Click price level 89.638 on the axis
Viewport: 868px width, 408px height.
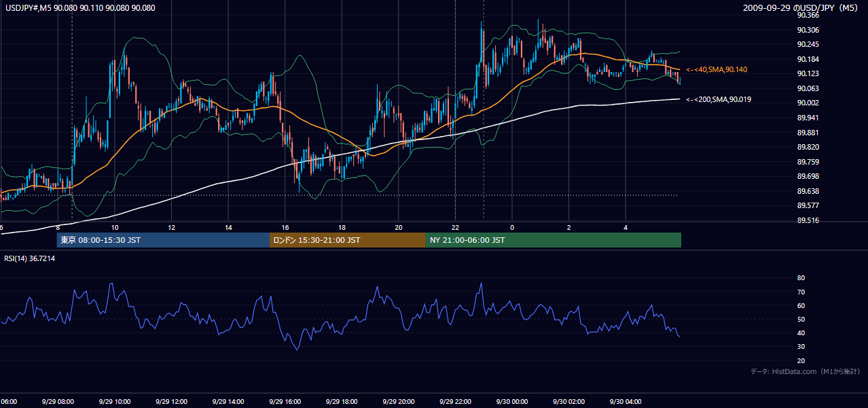point(808,191)
